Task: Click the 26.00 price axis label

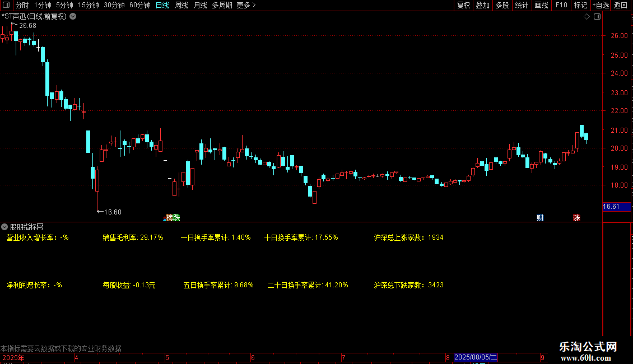Action: tap(619, 36)
